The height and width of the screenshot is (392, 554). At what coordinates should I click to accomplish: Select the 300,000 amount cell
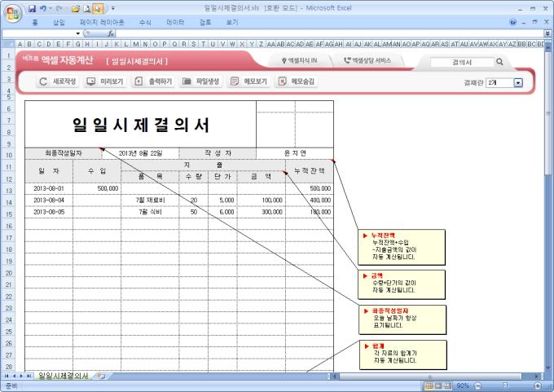pyautogui.click(x=262, y=212)
